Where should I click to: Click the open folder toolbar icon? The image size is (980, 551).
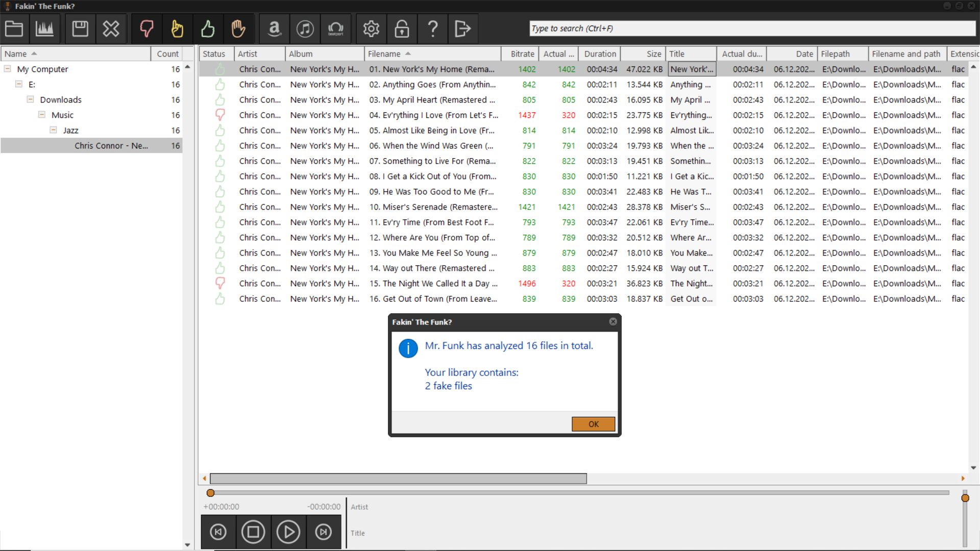14,29
